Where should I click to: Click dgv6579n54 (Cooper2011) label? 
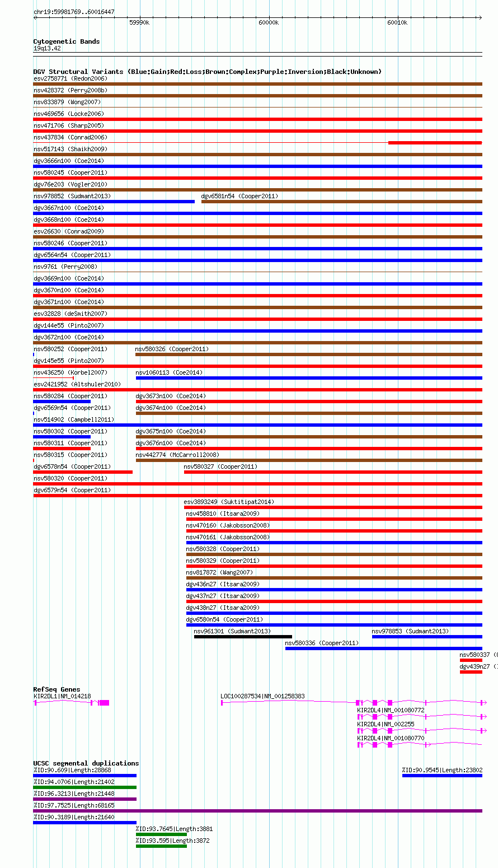(72, 490)
